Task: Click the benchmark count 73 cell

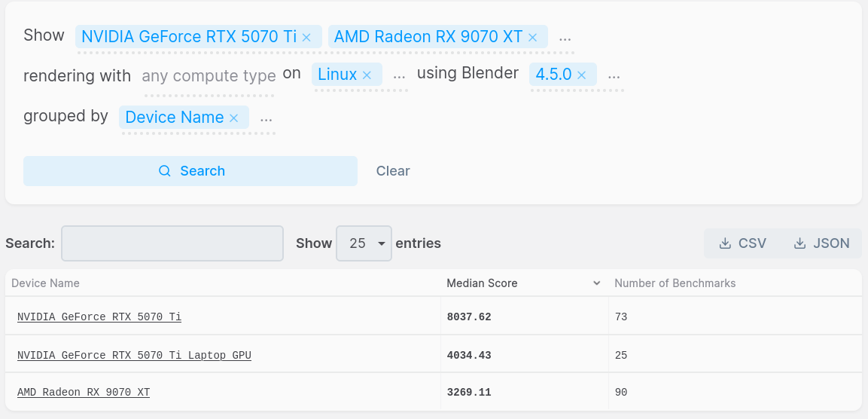Action: click(620, 317)
